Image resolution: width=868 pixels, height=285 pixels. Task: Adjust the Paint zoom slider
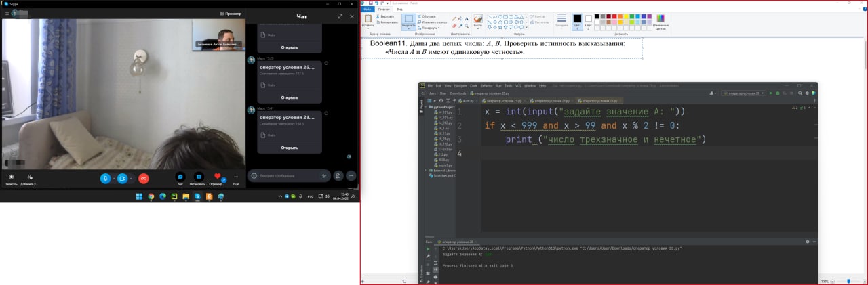click(x=848, y=281)
